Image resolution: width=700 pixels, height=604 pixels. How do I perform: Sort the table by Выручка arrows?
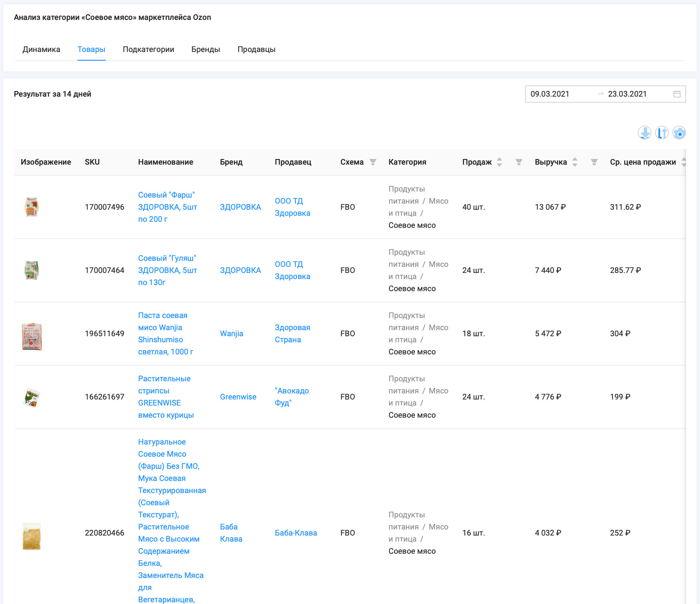coord(575,162)
